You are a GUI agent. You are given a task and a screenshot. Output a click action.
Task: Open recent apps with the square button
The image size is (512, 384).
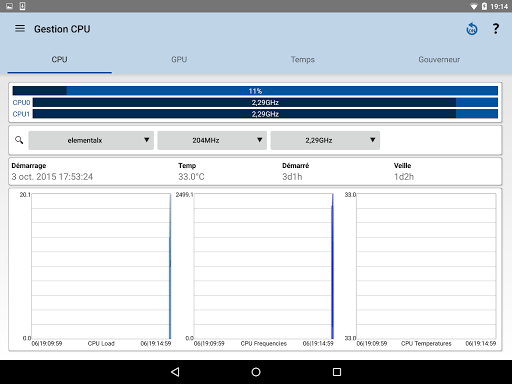(337, 372)
